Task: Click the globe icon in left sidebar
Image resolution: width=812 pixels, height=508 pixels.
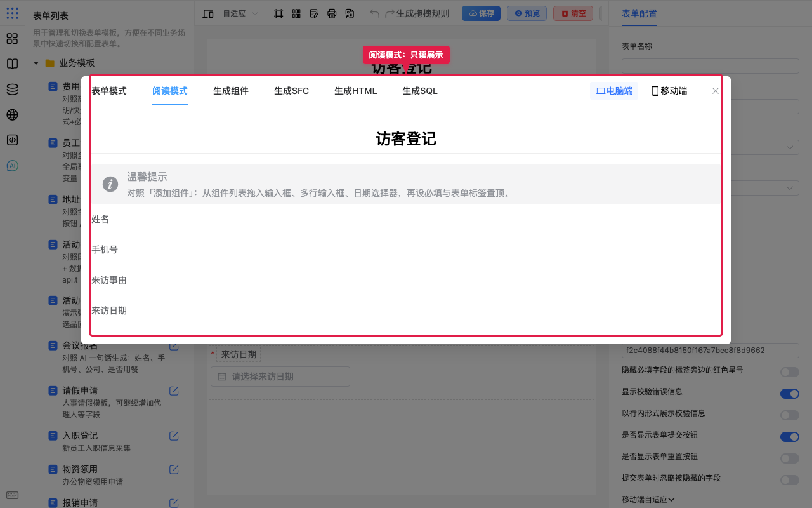Action: pyautogui.click(x=12, y=115)
